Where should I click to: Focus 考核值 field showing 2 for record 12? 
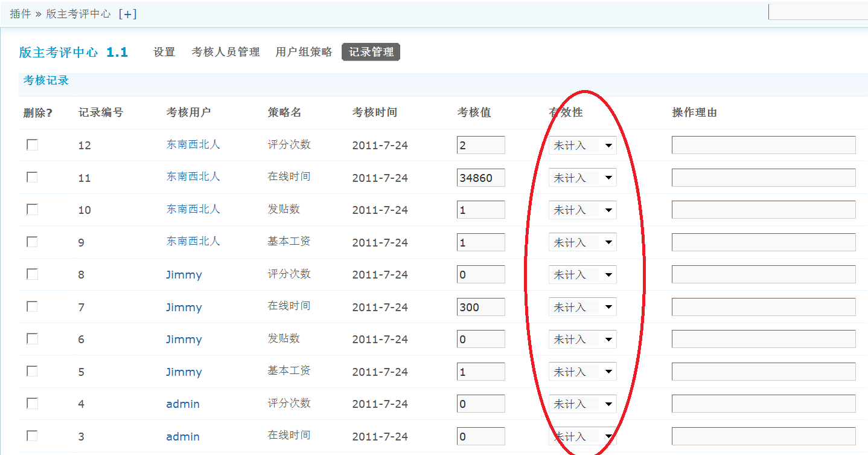pyautogui.click(x=481, y=145)
